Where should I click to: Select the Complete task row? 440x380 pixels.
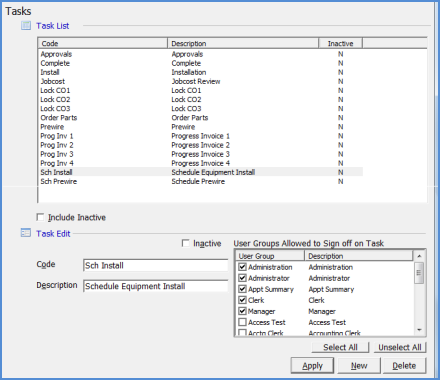point(201,63)
